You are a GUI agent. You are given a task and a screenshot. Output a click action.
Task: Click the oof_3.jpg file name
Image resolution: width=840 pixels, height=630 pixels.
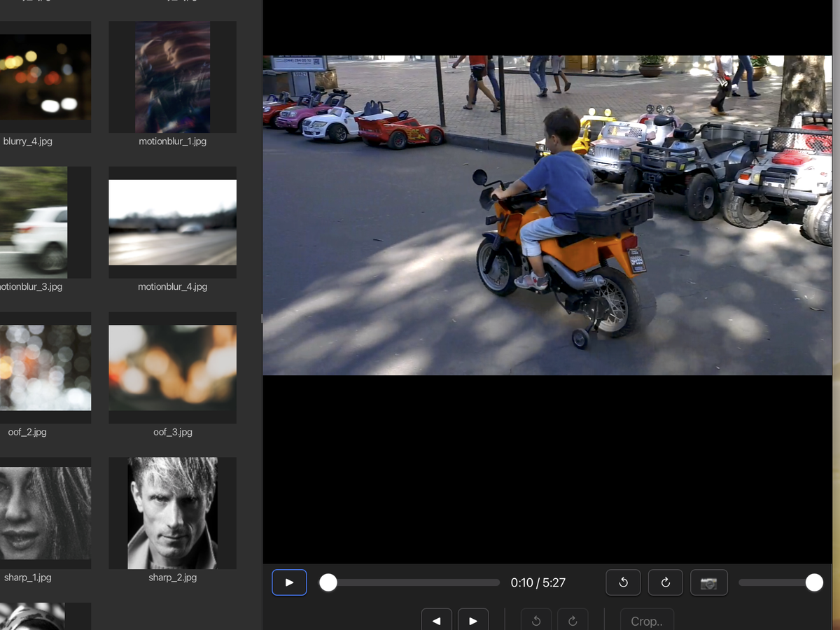point(172,433)
